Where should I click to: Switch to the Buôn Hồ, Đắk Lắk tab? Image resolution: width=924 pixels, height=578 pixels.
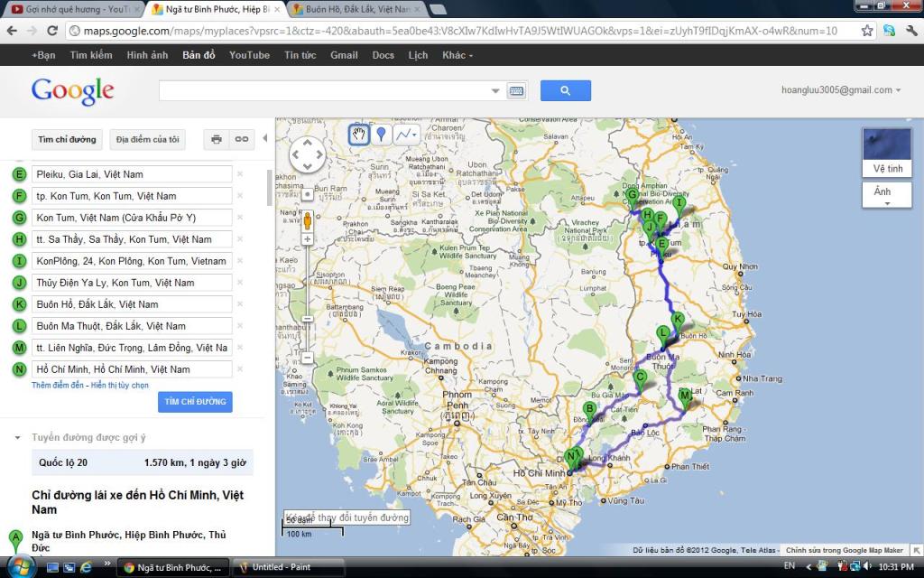(x=357, y=9)
